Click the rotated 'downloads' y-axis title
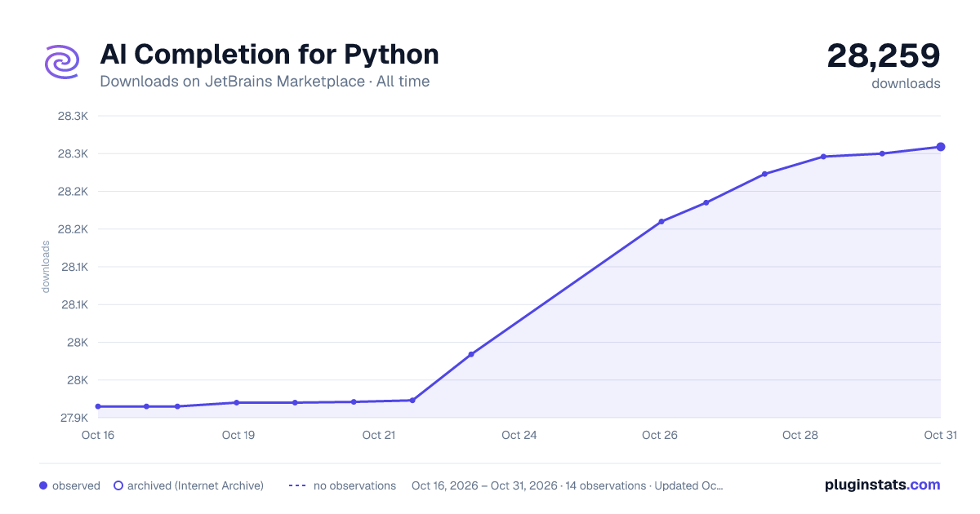Viewport: 980px width, 514px height. (46, 267)
